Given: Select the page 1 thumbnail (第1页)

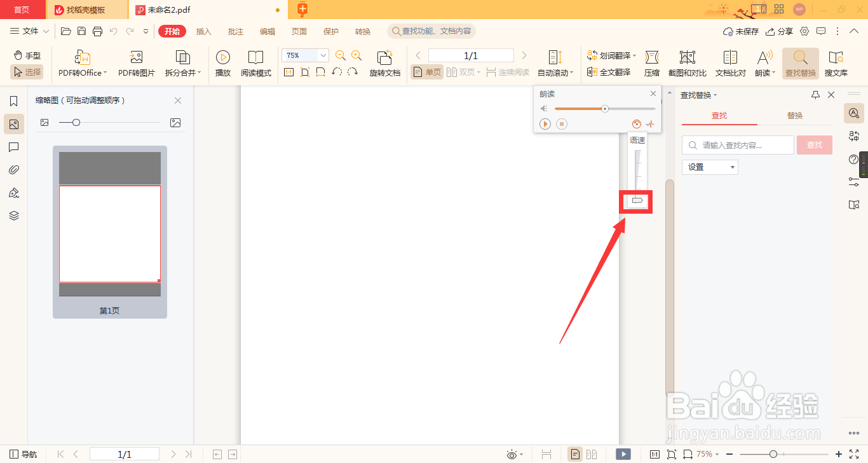Looking at the screenshot, I should (110, 232).
